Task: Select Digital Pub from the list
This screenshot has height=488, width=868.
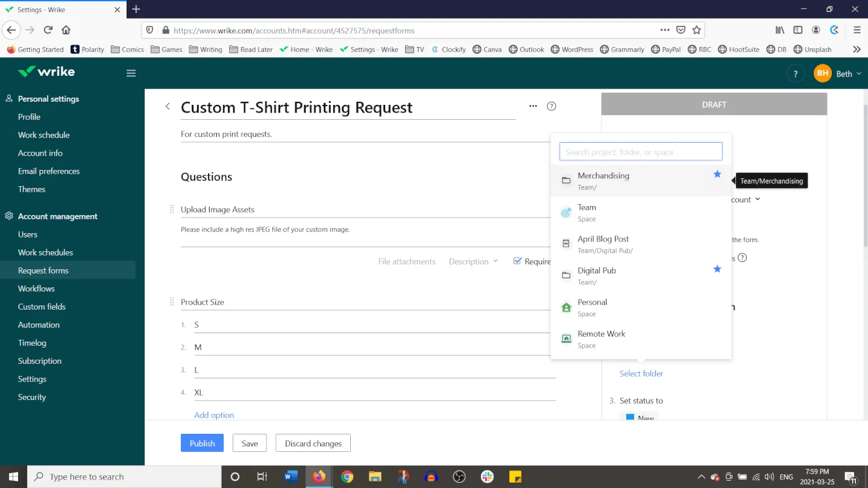Action: [x=641, y=275]
